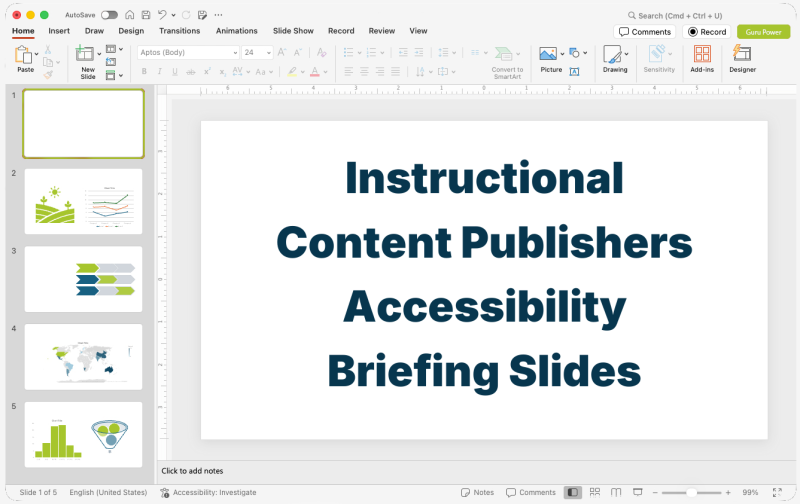Open the Line Spacing menu

tap(446, 53)
